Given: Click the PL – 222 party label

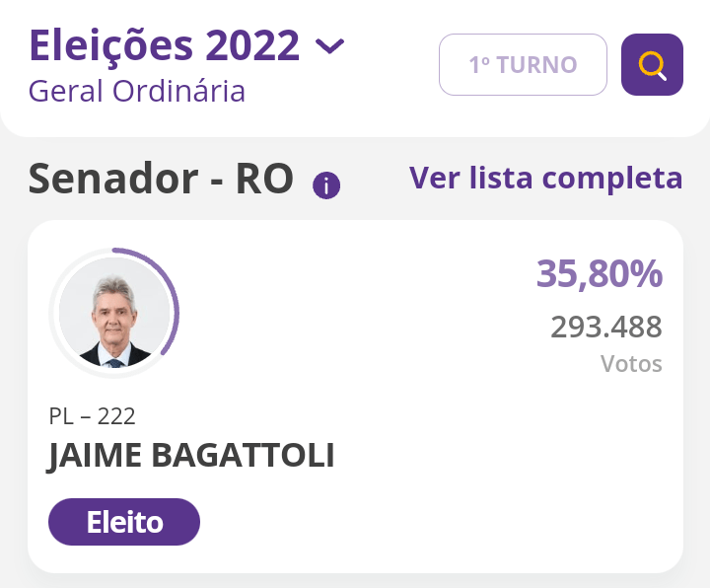Looking at the screenshot, I should (92, 416).
